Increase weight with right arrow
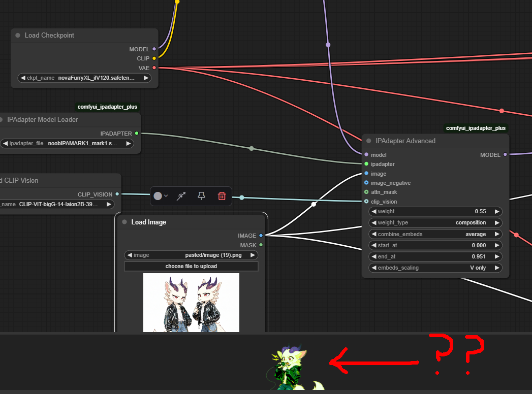Viewport: 532px width, 394px height. 497,211
